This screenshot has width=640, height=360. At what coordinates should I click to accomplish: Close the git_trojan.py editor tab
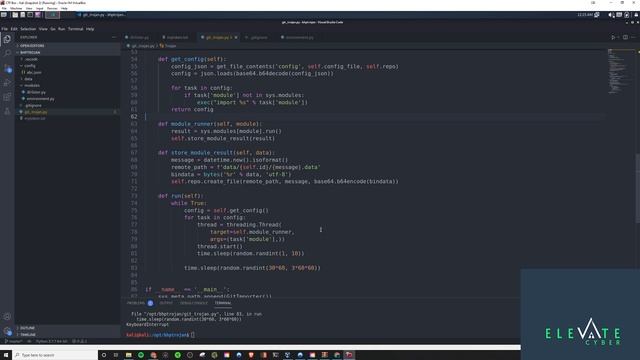click(236, 38)
